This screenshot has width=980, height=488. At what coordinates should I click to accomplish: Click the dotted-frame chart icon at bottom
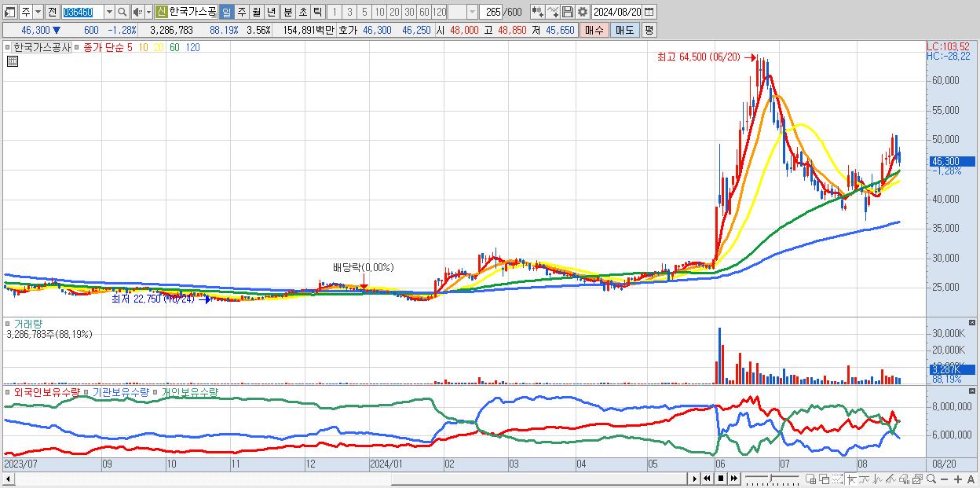837,479
